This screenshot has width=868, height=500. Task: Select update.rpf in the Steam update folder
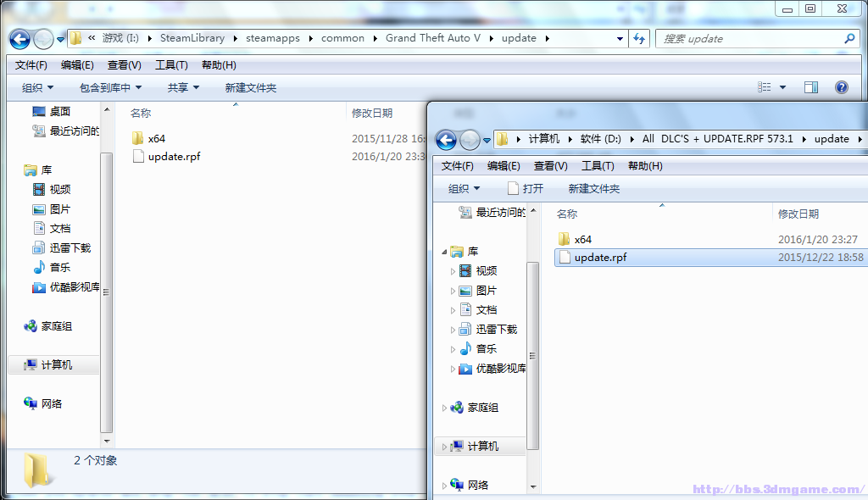(167, 157)
